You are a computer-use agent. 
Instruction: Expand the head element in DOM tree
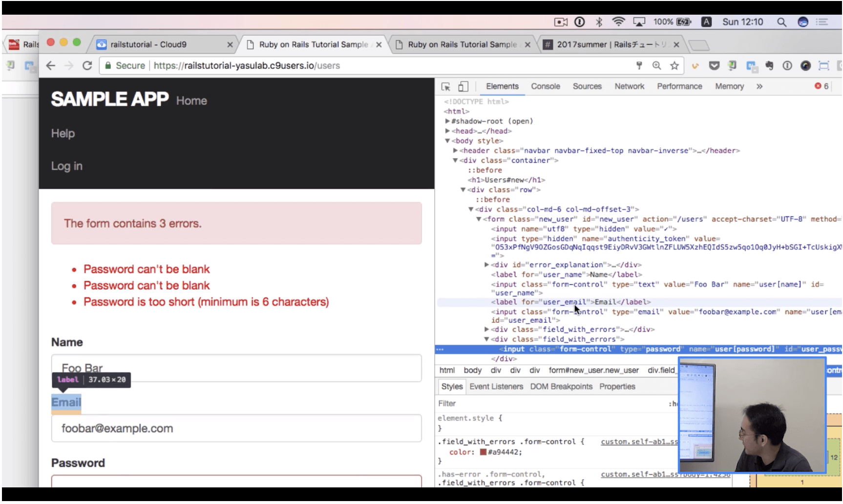pos(447,131)
